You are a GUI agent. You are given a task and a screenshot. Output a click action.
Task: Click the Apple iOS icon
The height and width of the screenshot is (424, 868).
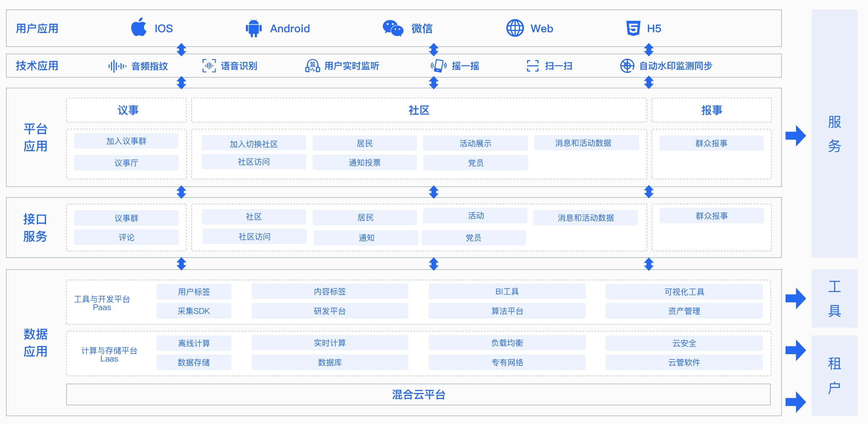tap(139, 28)
